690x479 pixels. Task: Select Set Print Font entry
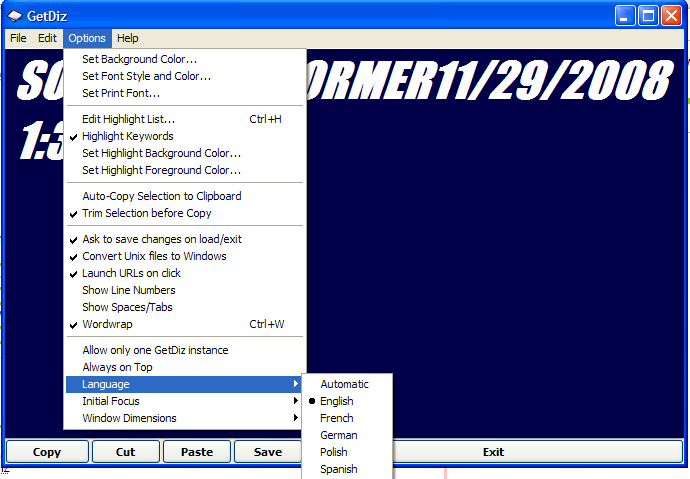pos(185,93)
